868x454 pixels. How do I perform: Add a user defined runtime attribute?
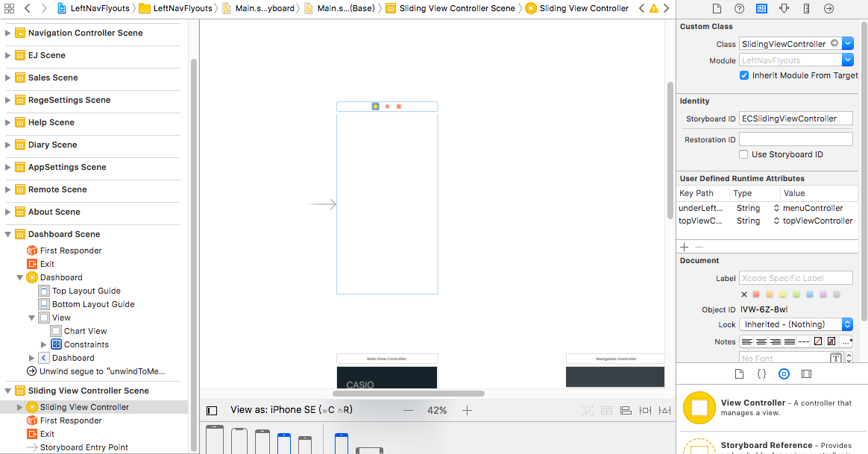684,247
